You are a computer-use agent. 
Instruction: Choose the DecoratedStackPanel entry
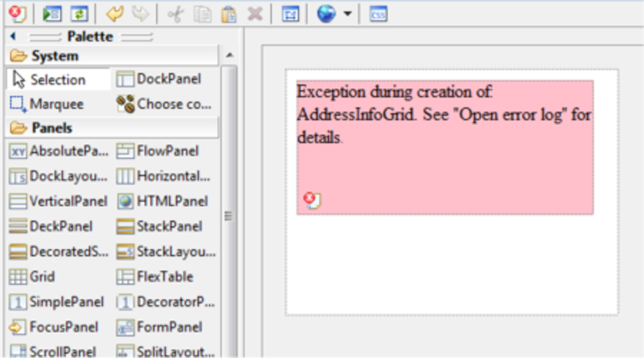click(58, 252)
